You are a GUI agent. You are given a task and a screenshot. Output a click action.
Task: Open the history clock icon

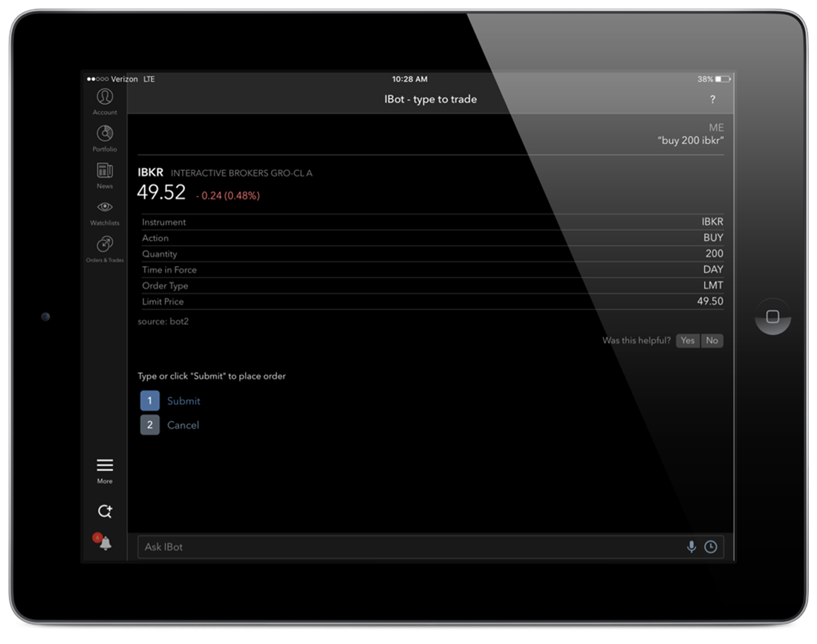711,547
